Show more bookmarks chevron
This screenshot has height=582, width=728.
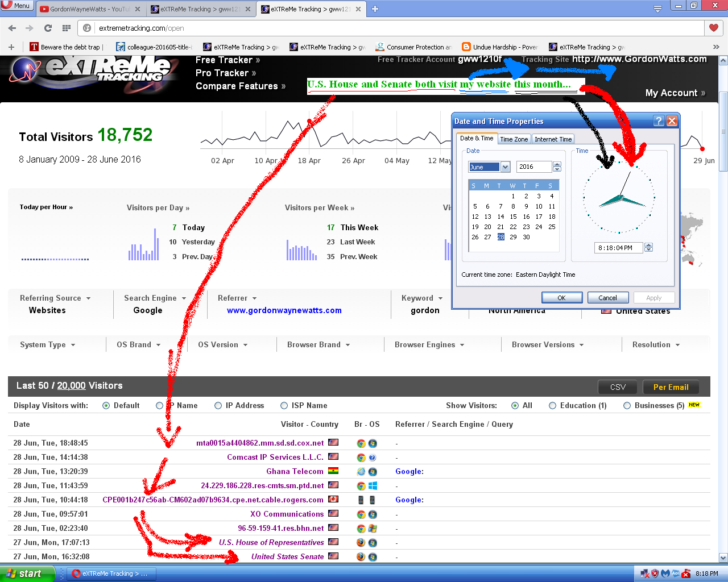[x=716, y=47]
